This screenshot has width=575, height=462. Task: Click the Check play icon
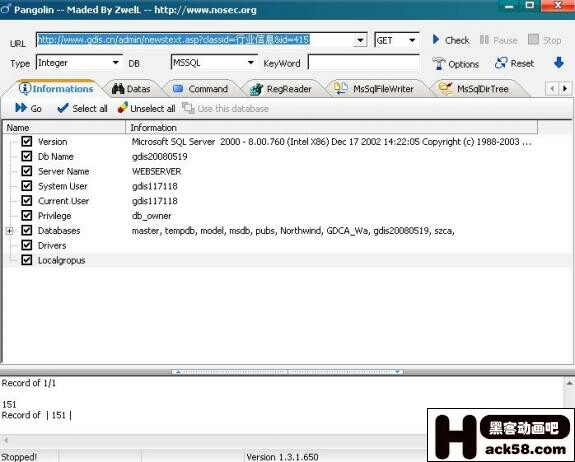(x=436, y=39)
